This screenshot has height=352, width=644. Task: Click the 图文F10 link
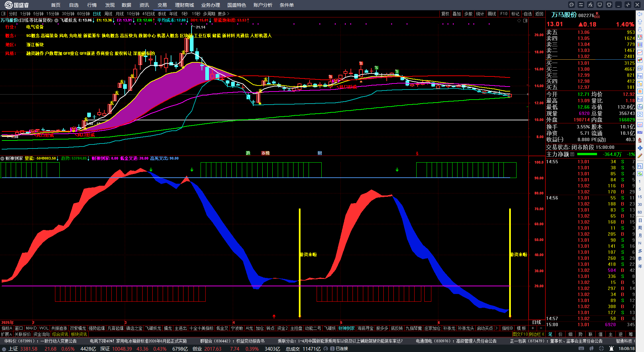[520, 334]
